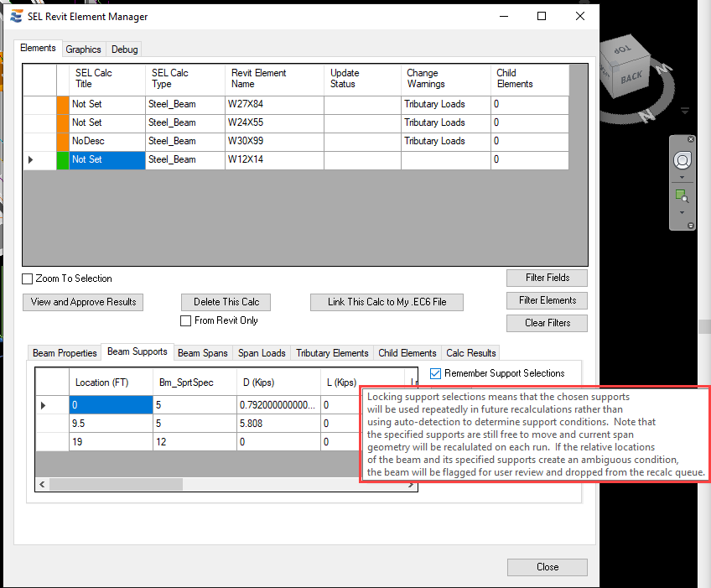Switch to the Debug tab
The height and width of the screenshot is (588, 711).
click(x=124, y=49)
